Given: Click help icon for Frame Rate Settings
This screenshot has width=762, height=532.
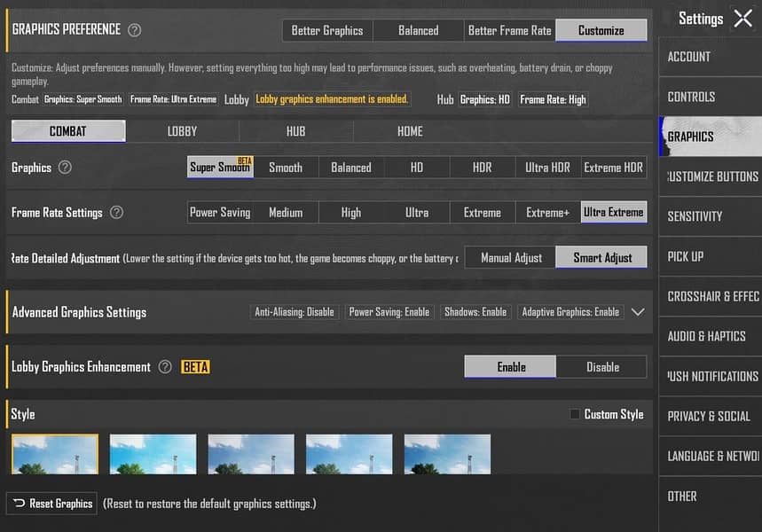Looking at the screenshot, I should pyautogui.click(x=116, y=212).
